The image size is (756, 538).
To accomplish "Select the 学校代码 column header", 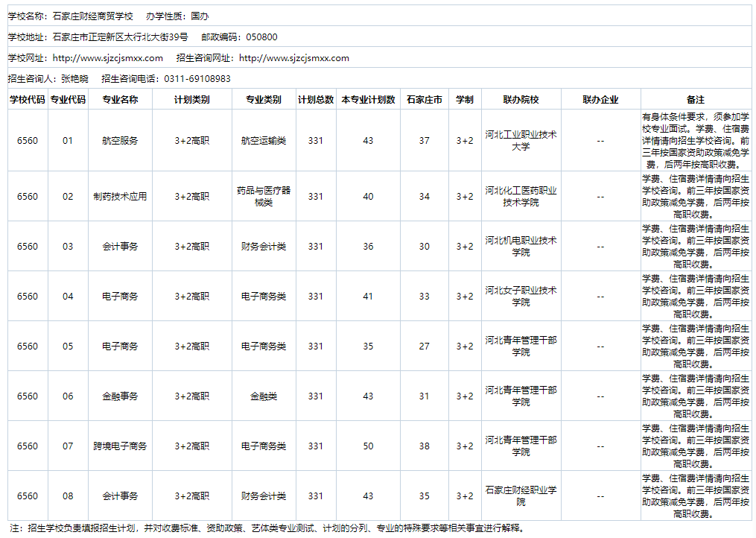I will (x=26, y=97).
